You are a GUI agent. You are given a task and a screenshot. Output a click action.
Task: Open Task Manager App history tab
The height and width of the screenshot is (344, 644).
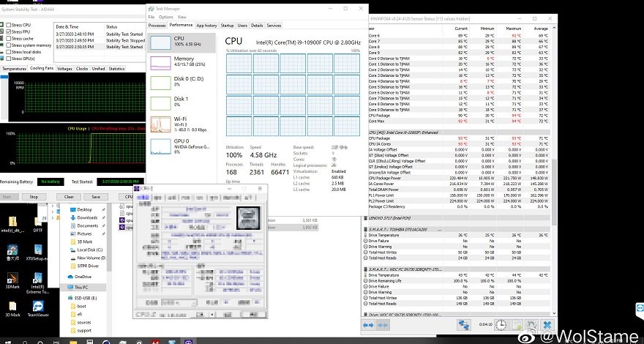[x=206, y=26]
